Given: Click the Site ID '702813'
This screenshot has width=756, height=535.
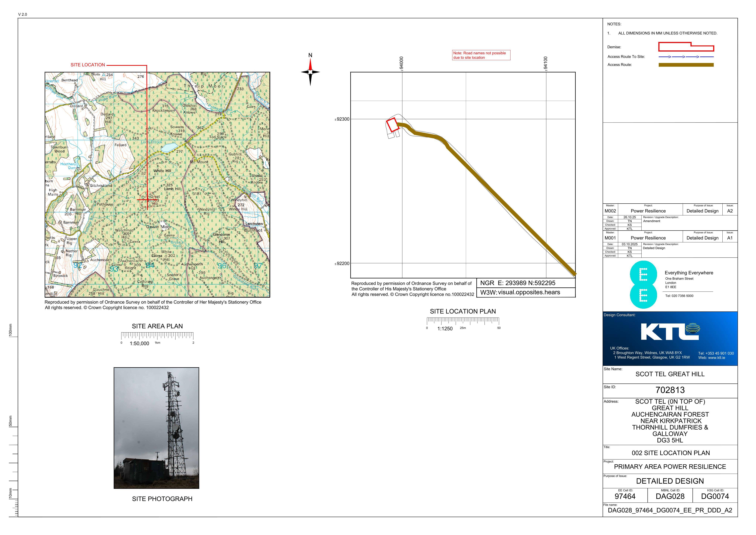Looking at the screenshot, I should (670, 390).
